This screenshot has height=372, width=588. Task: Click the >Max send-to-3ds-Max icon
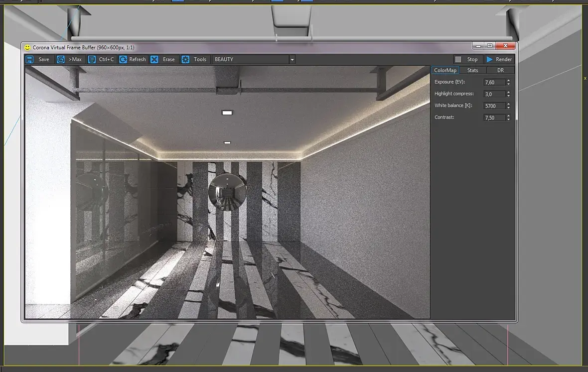(x=61, y=59)
